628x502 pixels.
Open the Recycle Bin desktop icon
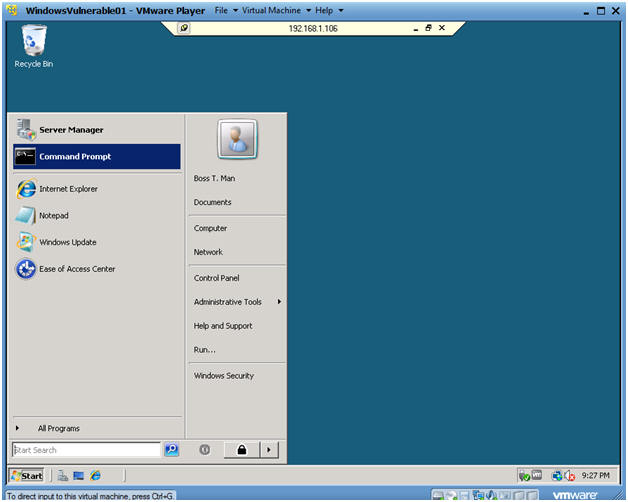(x=34, y=46)
